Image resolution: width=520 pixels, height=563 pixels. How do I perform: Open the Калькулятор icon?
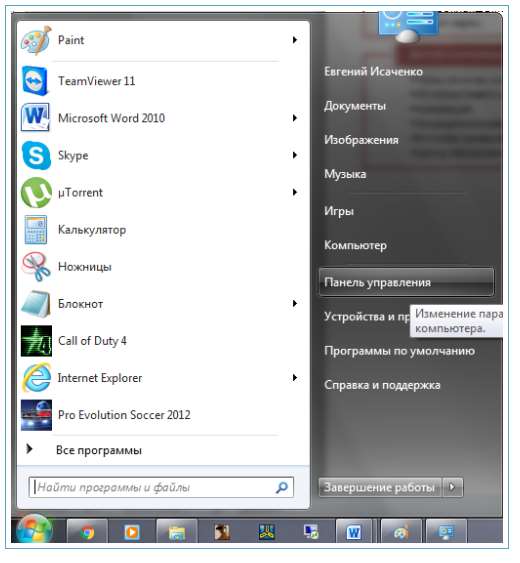point(36,230)
